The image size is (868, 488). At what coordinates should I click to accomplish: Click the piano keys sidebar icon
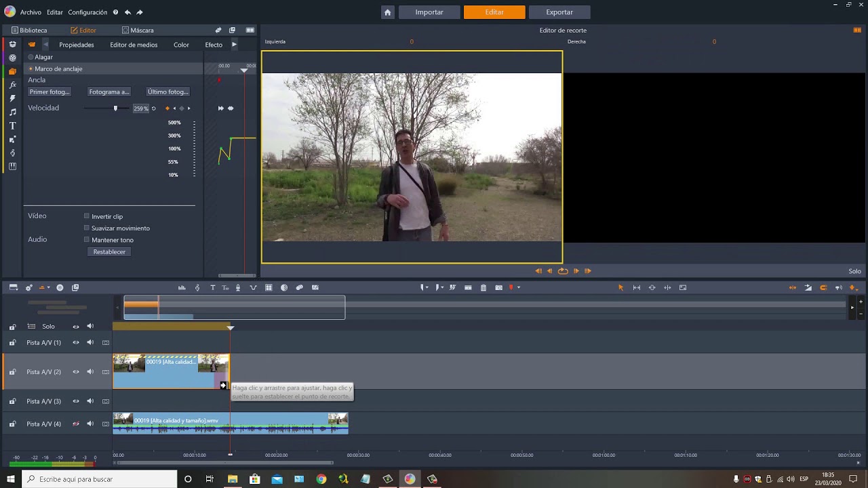click(x=12, y=166)
